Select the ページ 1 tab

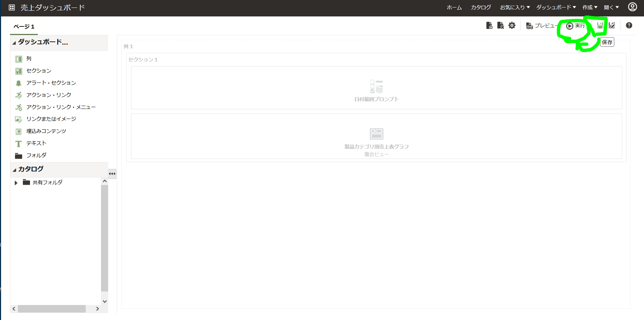tap(24, 27)
